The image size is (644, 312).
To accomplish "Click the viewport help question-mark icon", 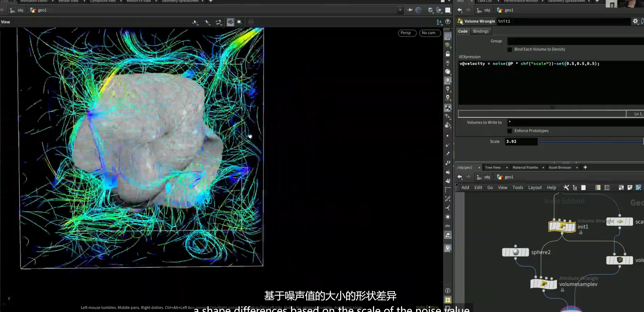I will 448,22.
